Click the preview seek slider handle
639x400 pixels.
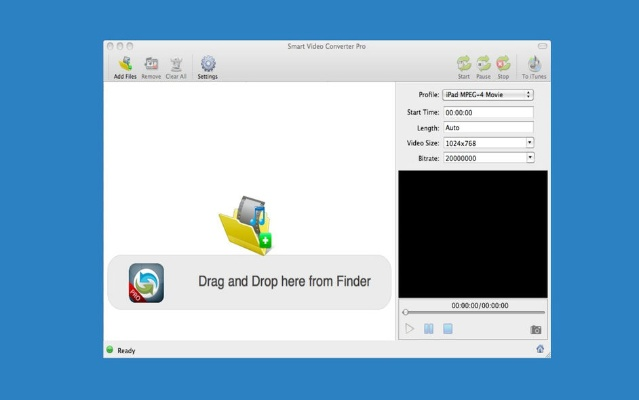(x=405, y=313)
